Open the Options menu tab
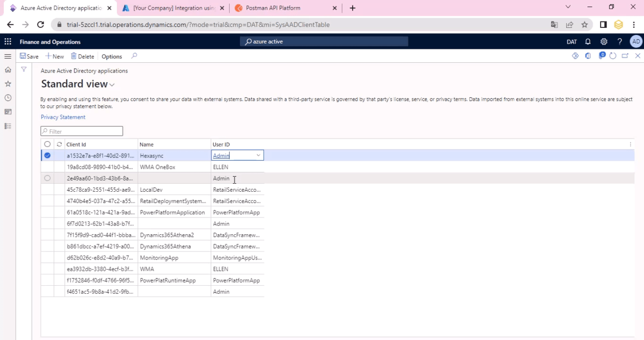This screenshot has width=644, height=340. point(112,56)
